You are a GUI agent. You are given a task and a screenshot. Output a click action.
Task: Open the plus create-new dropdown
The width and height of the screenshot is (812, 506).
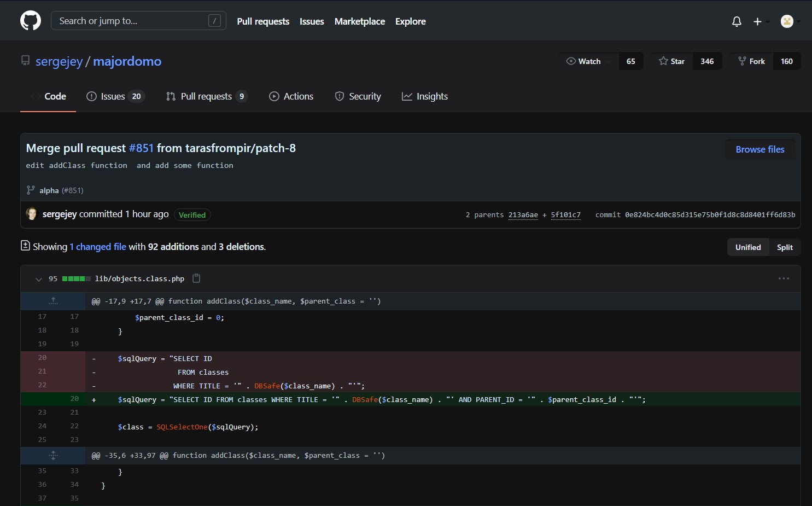[760, 21]
